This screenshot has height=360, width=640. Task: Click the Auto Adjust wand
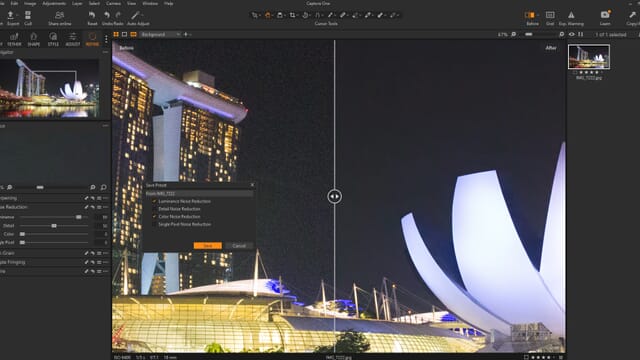(x=135, y=15)
